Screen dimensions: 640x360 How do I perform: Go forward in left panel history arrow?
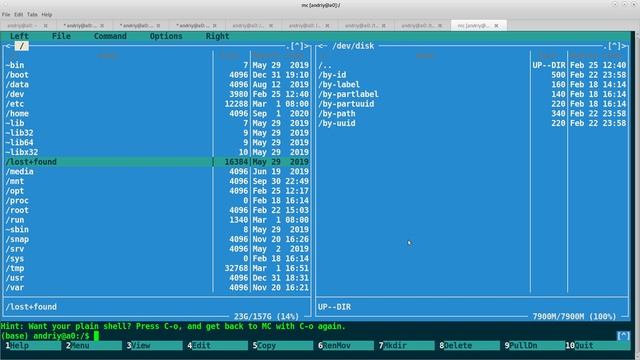(x=307, y=46)
